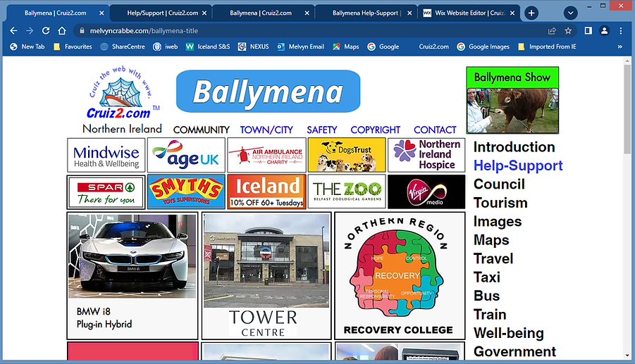Screen dimensions: 635x364
Task: Open the Smyths Toys Superstores tile
Action: 186,192
